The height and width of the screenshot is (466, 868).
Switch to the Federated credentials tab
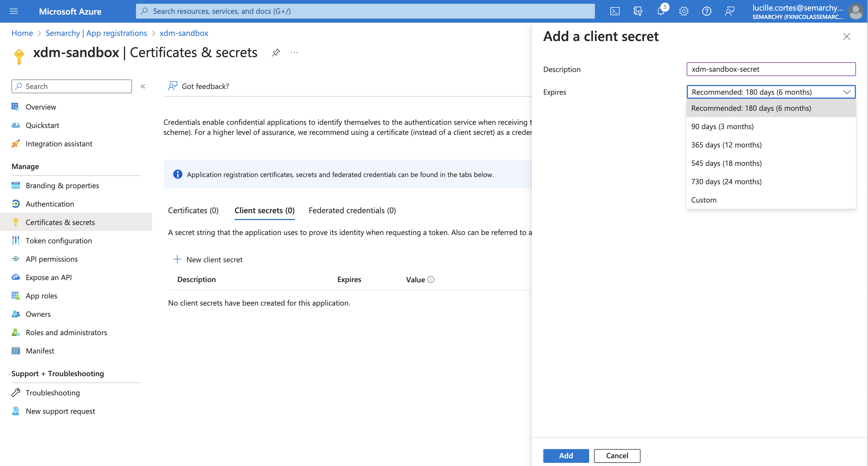point(352,210)
